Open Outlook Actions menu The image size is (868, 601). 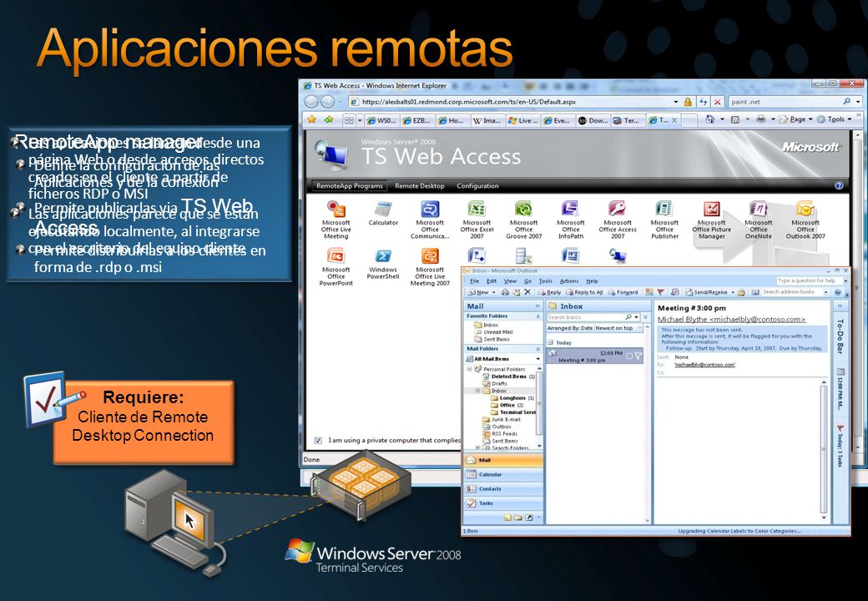[568, 281]
